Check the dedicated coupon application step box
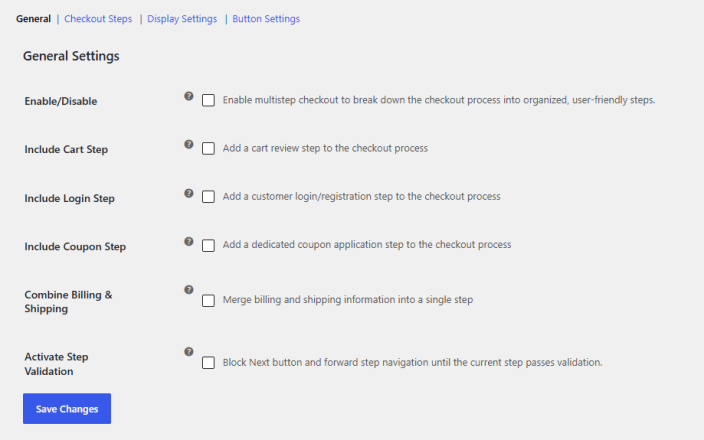704x440 pixels. pos(208,246)
